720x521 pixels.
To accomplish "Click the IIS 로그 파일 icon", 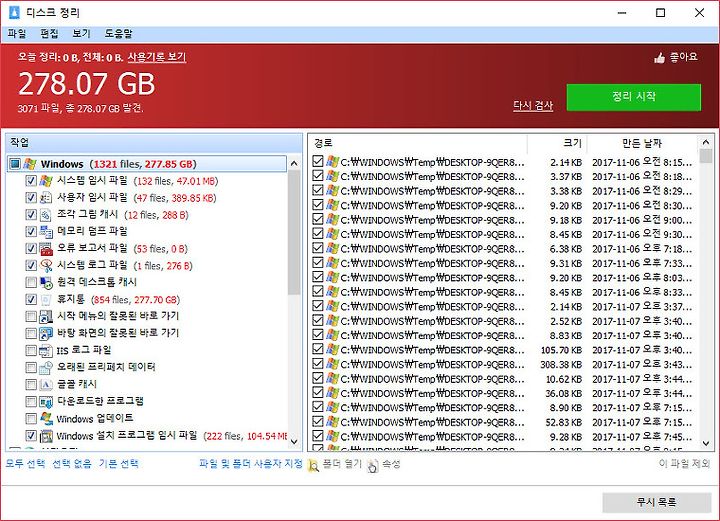I will tap(46, 351).
